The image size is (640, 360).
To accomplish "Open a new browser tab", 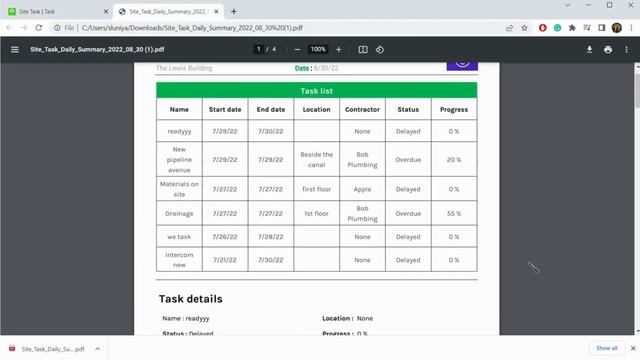I will click(234, 11).
